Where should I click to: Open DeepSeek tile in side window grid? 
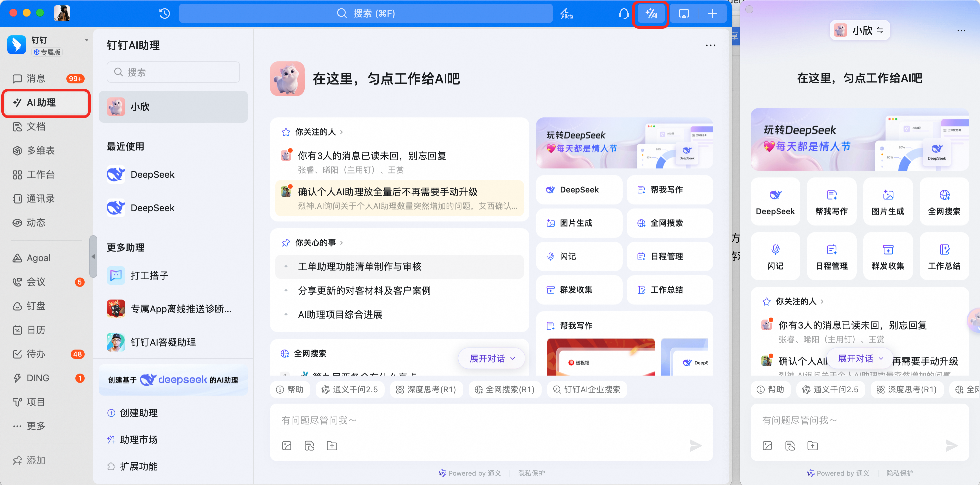(775, 202)
